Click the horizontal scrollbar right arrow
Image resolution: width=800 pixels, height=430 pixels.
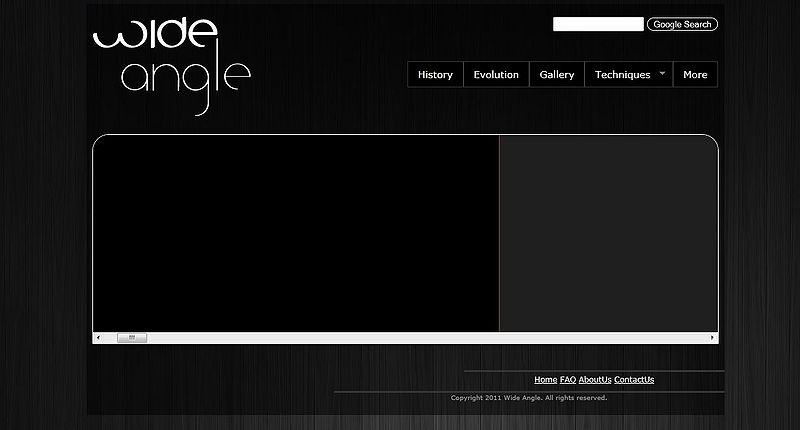click(712, 338)
